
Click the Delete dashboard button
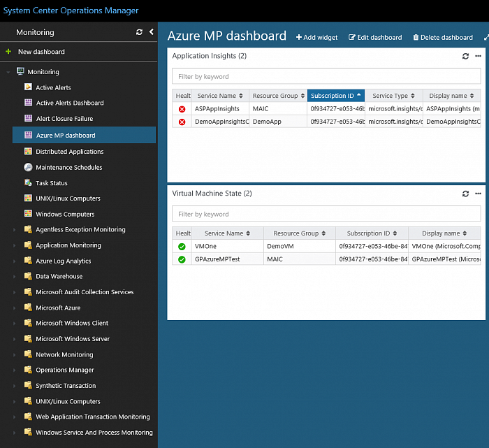pos(443,38)
